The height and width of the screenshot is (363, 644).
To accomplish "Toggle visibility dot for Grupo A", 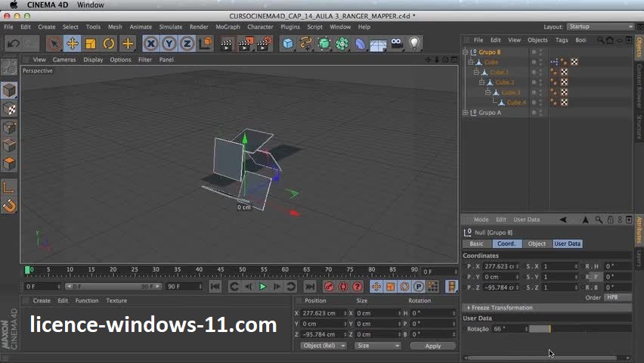I will (x=534, y=111).
